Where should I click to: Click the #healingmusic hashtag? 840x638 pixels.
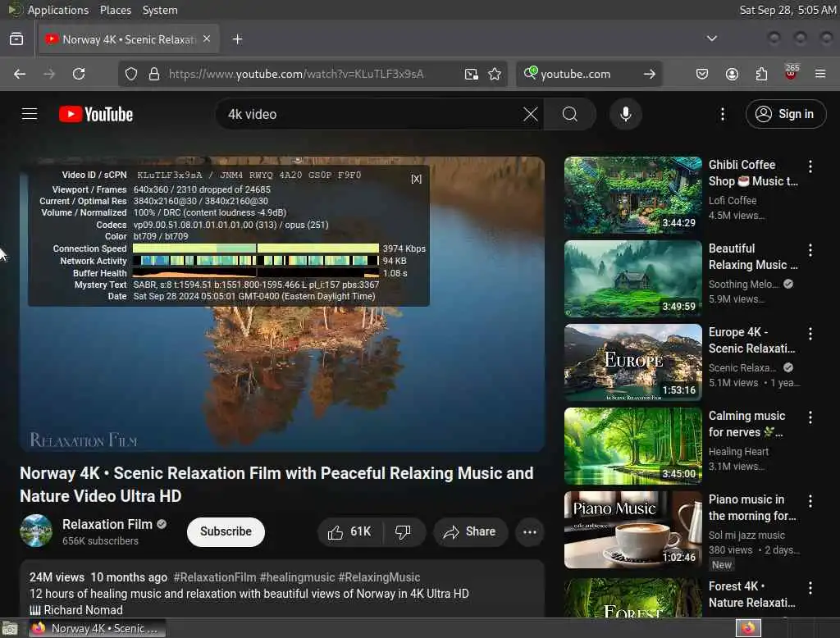tap(297, 577)
